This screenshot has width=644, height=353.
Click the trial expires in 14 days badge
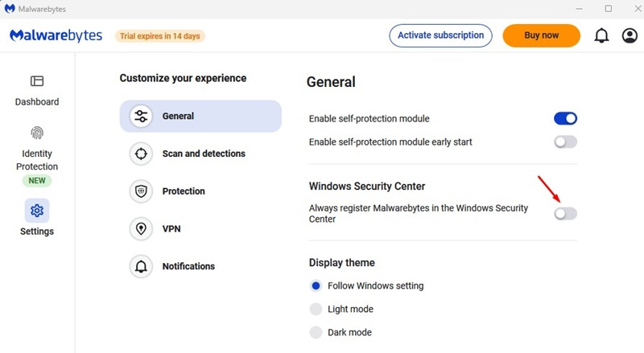pyautogui.click(x=159, y=36)
